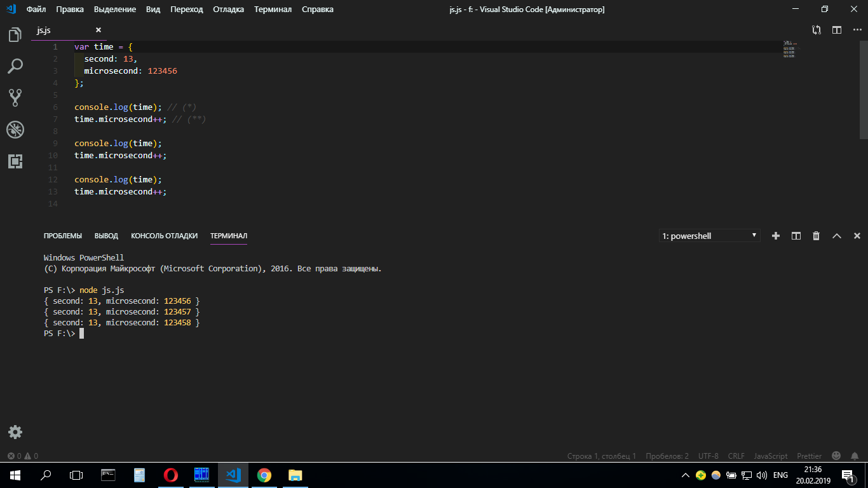Open the Отладка menu

[x=229, y=10]
